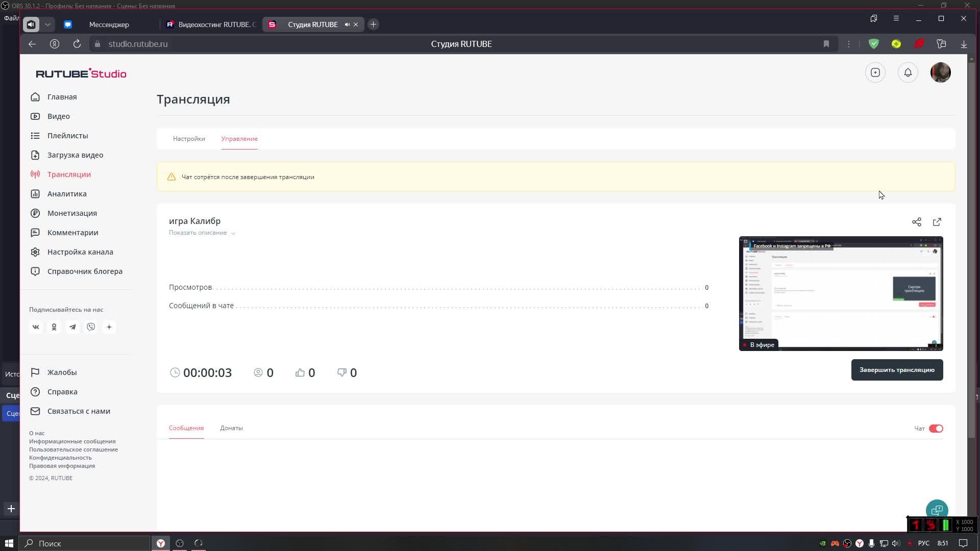Open OBS icon in taskbar
The width and height of the screenshot is (980, 551).
click(x=180, y=543)
